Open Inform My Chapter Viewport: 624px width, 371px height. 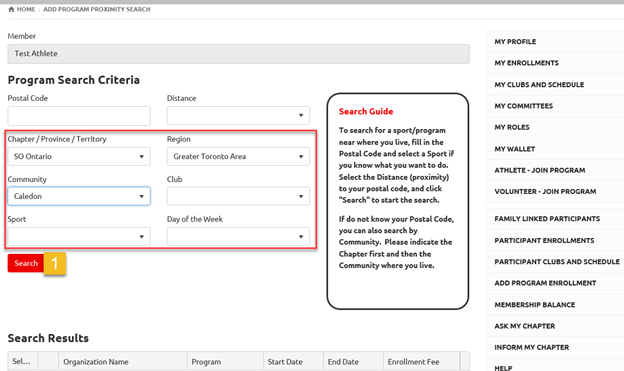[x=532, y=348]
